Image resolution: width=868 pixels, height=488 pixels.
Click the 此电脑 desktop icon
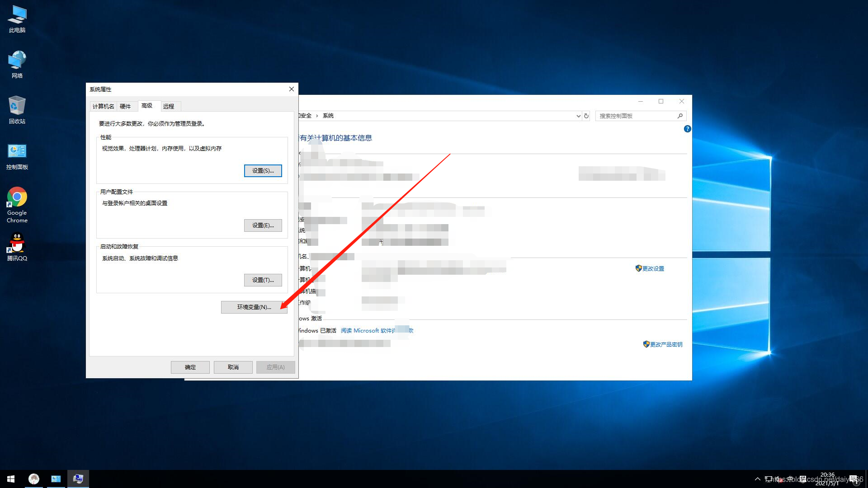point(17,19)
